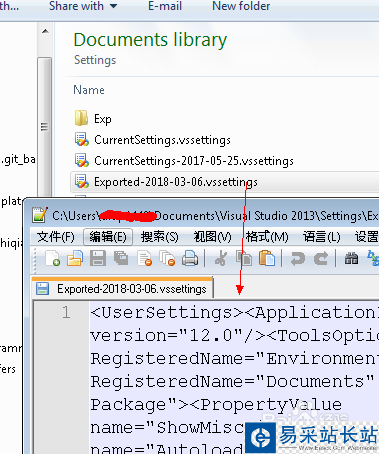Click line number 1 in editor margin
This screenshot has height=454, width=379.
tap(66, 312)
